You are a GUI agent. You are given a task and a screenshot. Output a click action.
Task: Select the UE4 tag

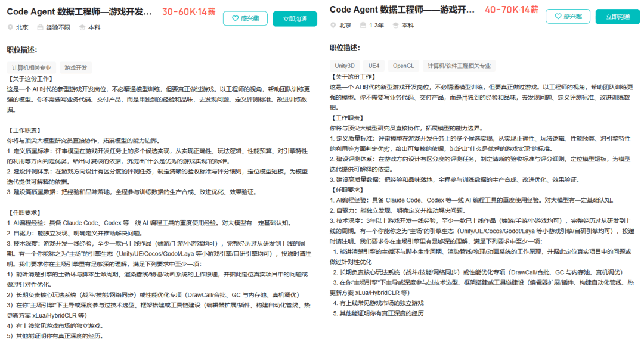click(374, 66)
